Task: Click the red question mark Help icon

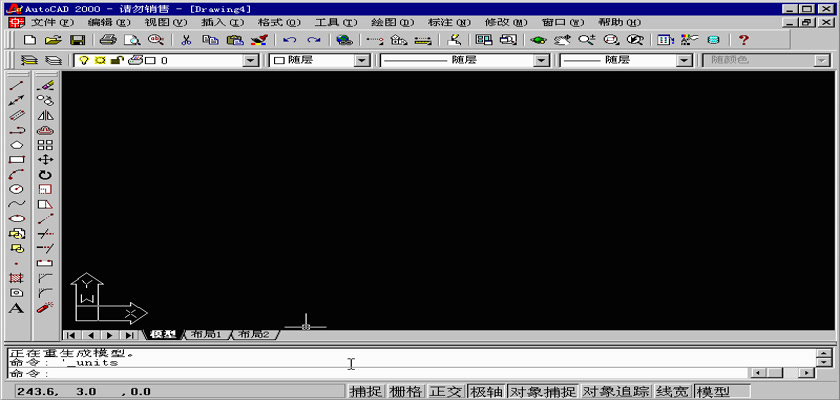Action: pyautogui.click(x=743, y=40)
